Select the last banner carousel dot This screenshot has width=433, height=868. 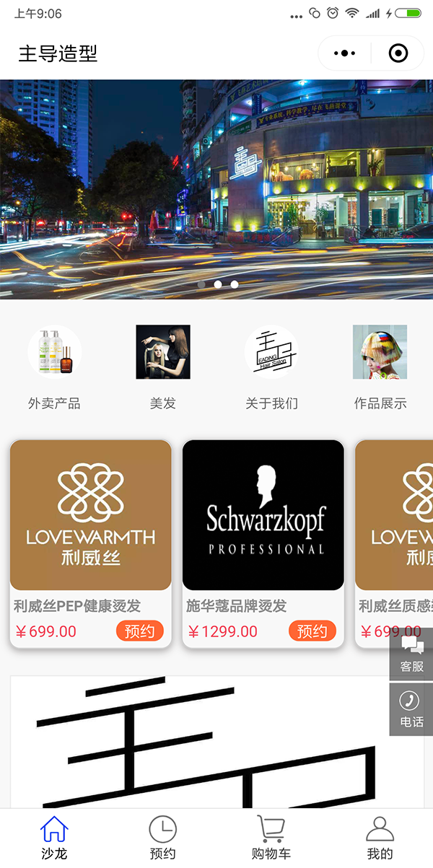point(235,284)
